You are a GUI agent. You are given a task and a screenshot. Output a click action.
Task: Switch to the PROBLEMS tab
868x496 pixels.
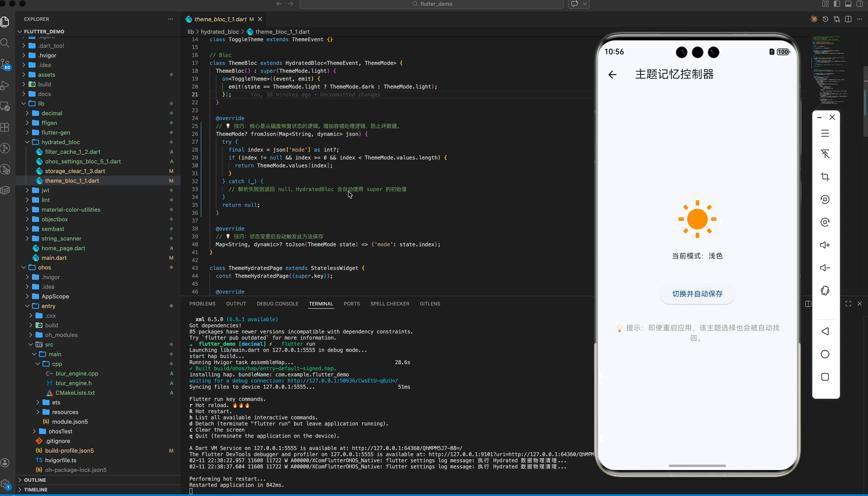[202, 304]
